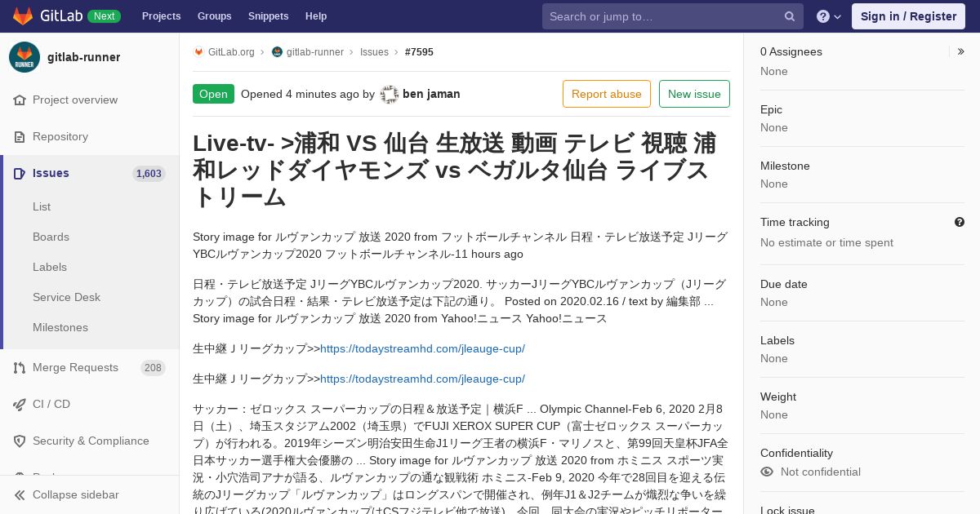Click the Epic section label

click(771, 109)
